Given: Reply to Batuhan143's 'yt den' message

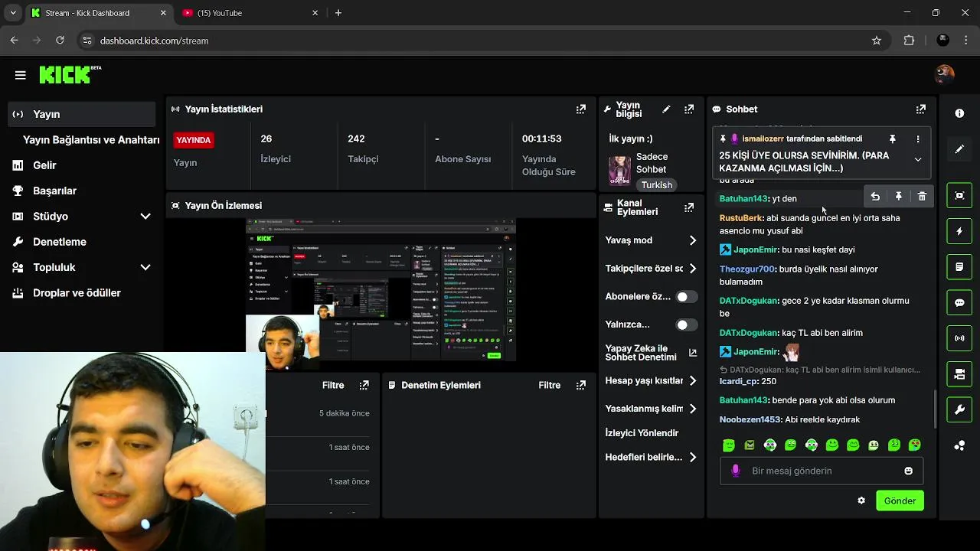Looking at the screenshot, I should [875, 197].
